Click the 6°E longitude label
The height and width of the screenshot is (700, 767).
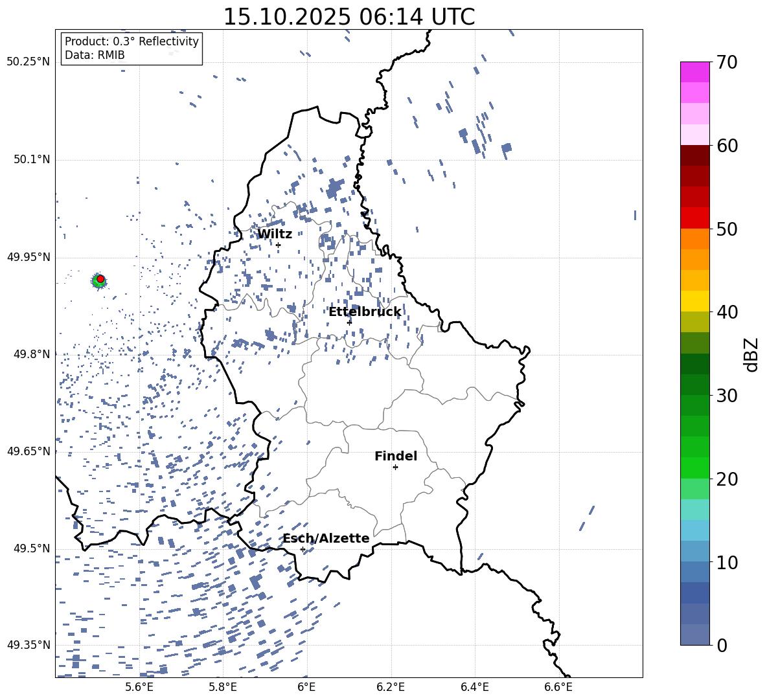(306, 687)
